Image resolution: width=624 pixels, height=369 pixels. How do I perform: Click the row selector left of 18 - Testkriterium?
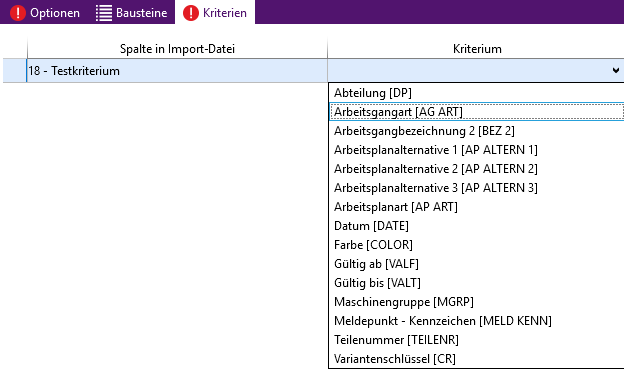click(14, 71)
